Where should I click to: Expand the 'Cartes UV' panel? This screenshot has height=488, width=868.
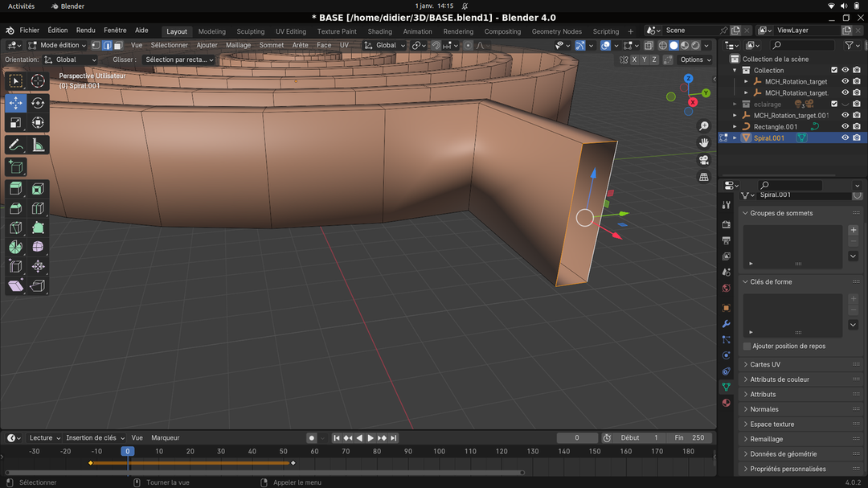[x=765, y=364]
